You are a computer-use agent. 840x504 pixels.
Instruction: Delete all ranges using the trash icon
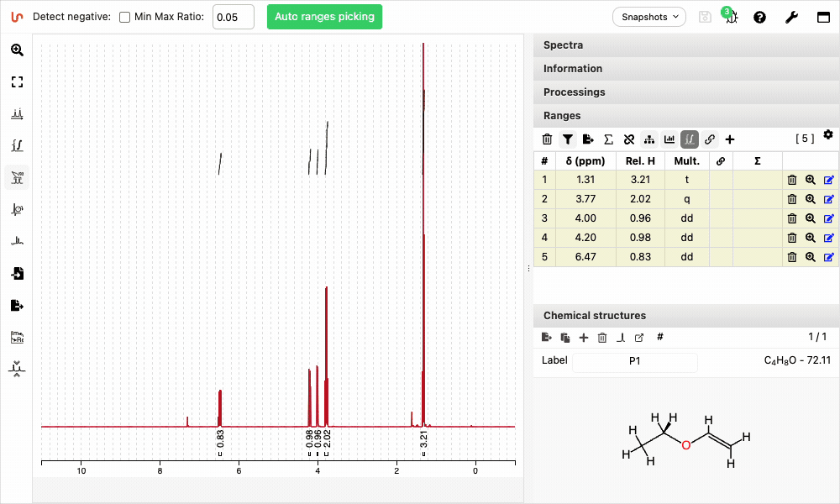point(547,139)
